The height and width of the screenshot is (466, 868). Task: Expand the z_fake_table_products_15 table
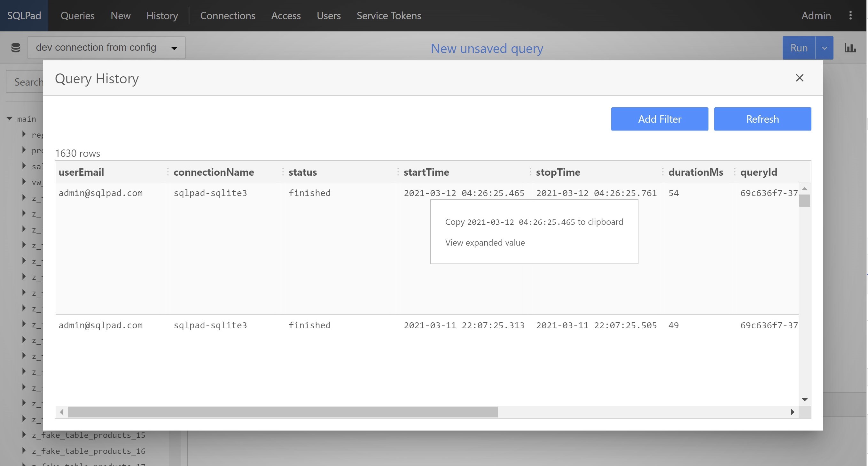pyautogui.click(x=24, y=434)
